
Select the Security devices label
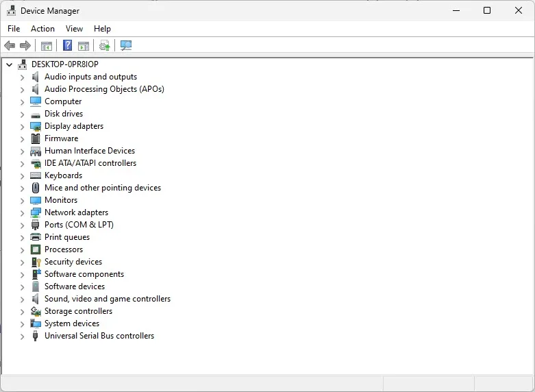[x=73, y=262]
